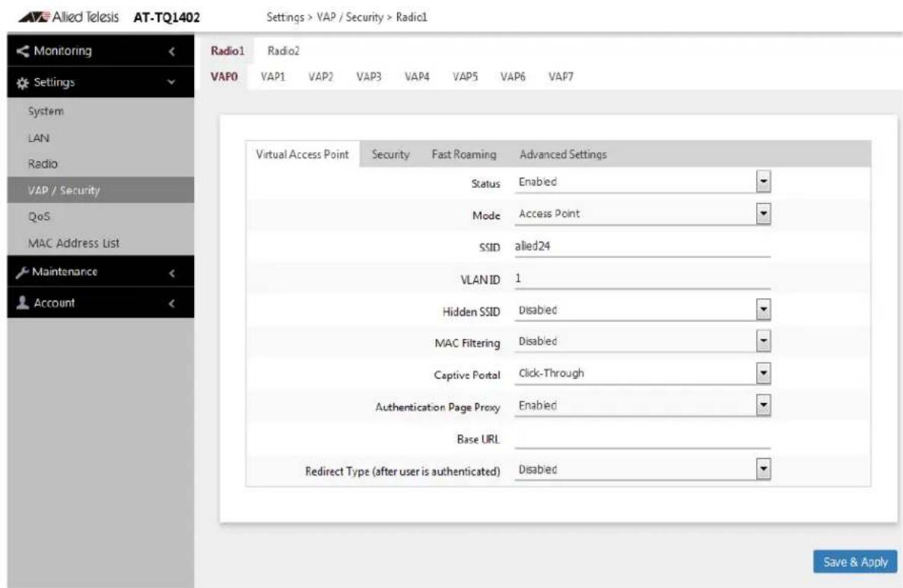Screen dimensions: 903x588
Task: Switch to the Radio2 tab
Action: [283, 51]
